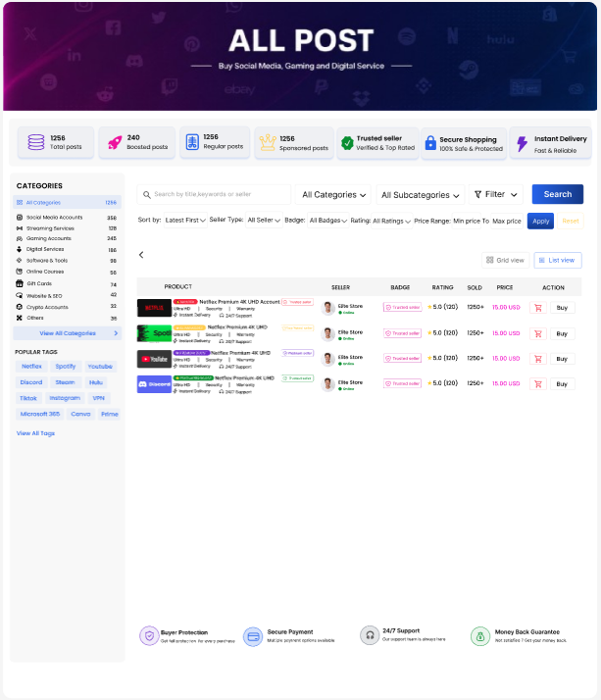The width and height of the screenshot is (601, 700).
Task: Click Elite Store avatar in the Netflix row
Action: [328, 308]
